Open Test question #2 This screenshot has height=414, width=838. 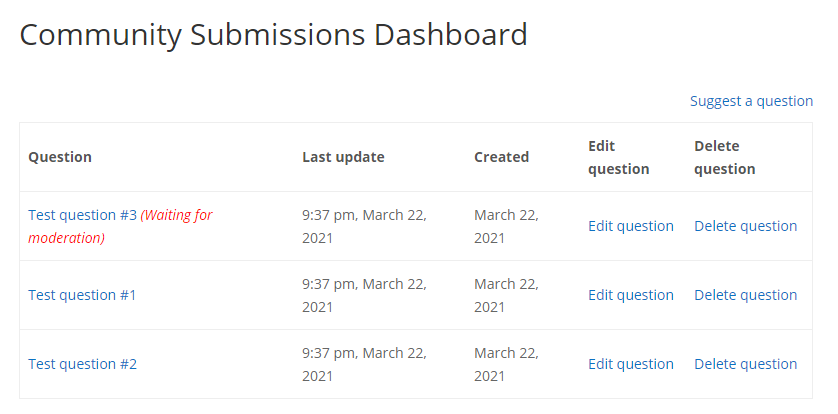click(x=82, y=364)
